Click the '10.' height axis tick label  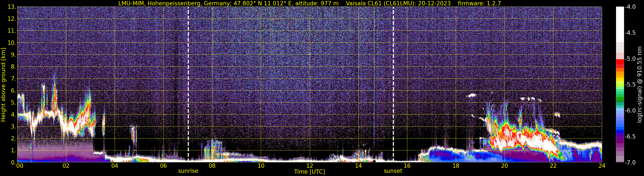click(x=12, y=43)
